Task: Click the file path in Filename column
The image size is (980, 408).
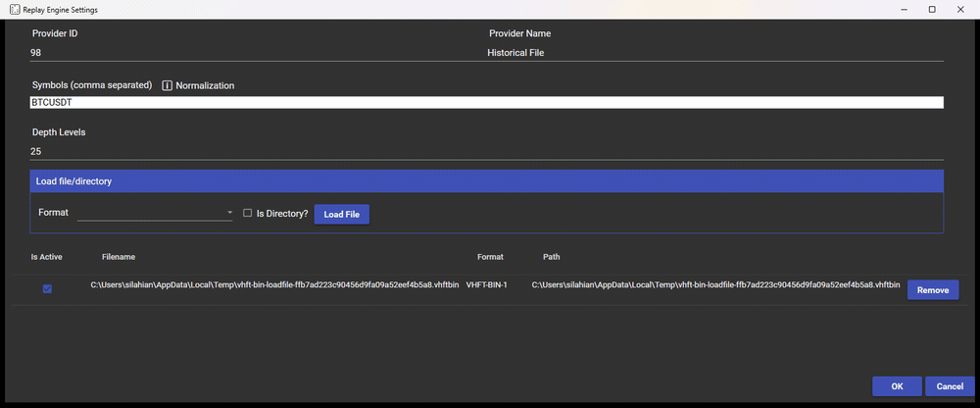Action: [275, 285]
